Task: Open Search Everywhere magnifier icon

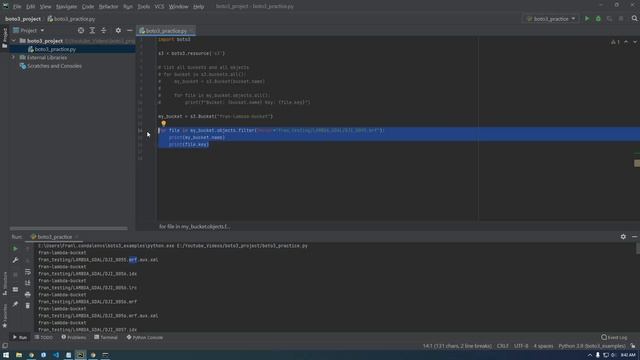Action: pos(635,19)
